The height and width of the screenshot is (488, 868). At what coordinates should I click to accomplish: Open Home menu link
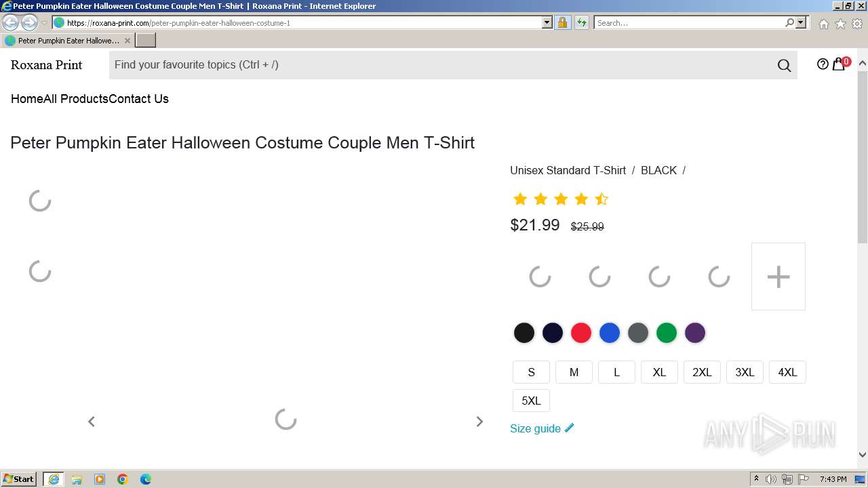coord(27,99)
